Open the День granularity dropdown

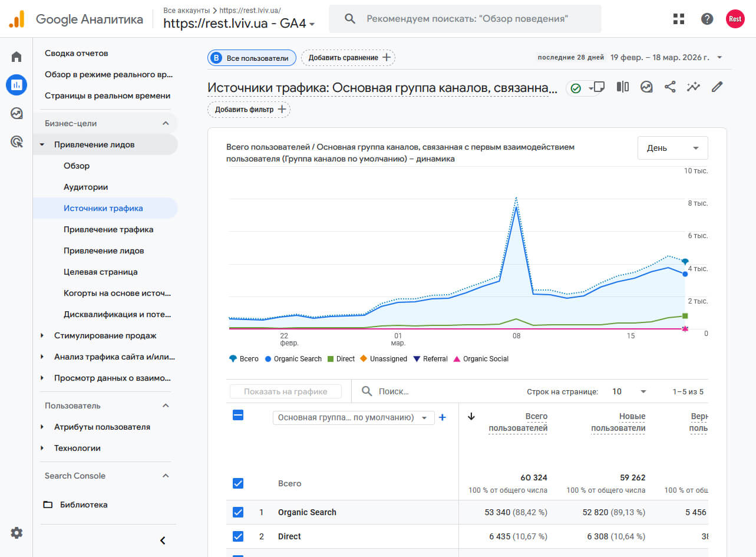point(673,148)
